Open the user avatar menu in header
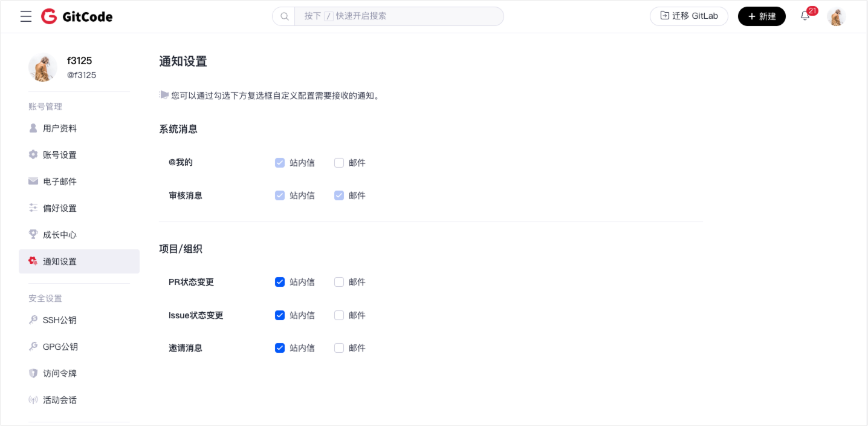Image resolution: width=868 pixels, height=426 pixels. (x=836, y=17)
